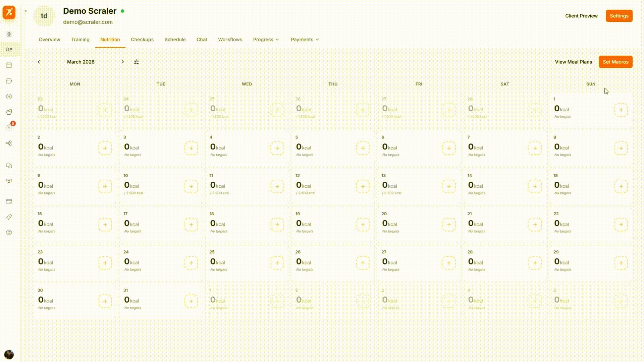Add an entry on March 15 with plus icon
644x362 pixels.
click(621, 186)
